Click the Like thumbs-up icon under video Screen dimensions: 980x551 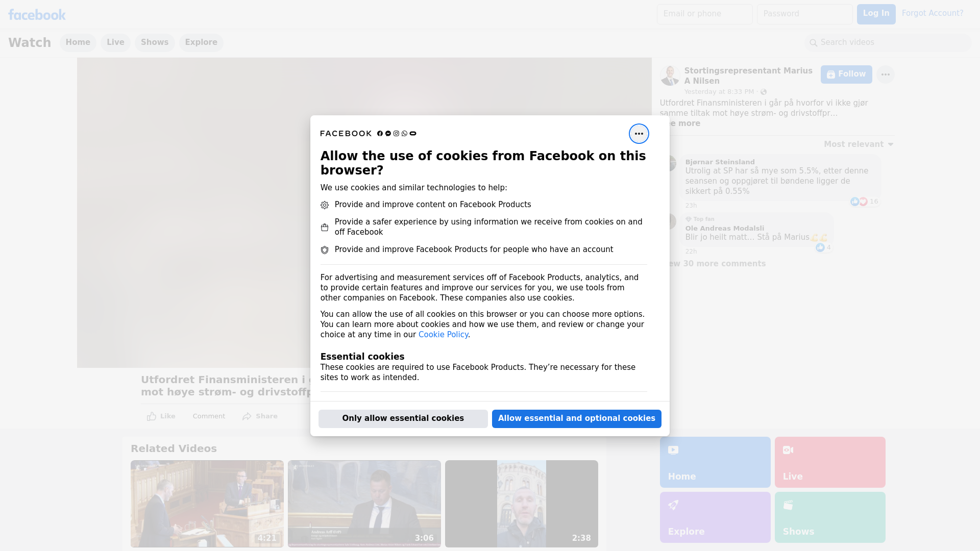152,416
